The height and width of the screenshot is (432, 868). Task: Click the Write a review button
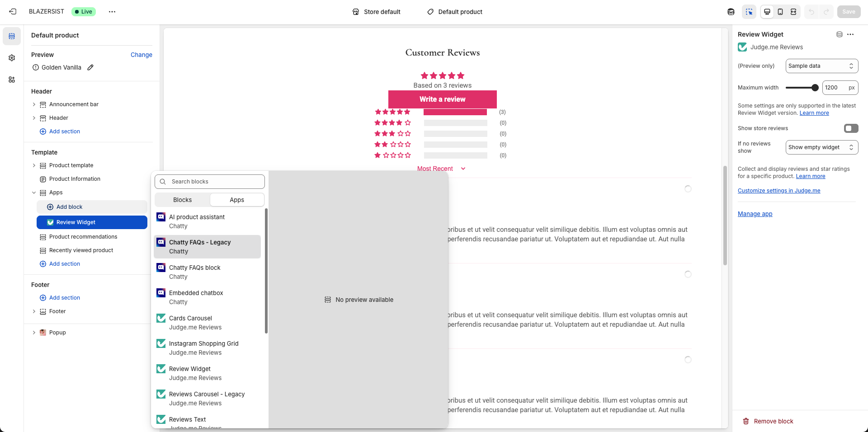point(442,99)
